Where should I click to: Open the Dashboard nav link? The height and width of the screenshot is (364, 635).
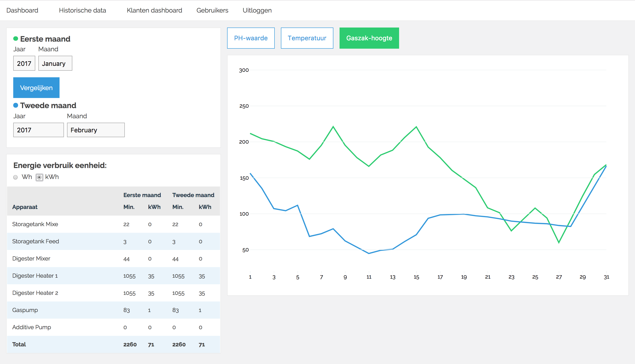(x=22, y=10)
